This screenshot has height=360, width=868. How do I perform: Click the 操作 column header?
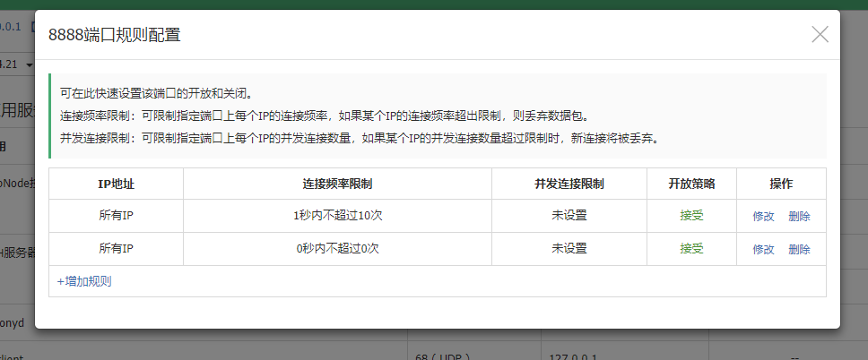(781, 184)
